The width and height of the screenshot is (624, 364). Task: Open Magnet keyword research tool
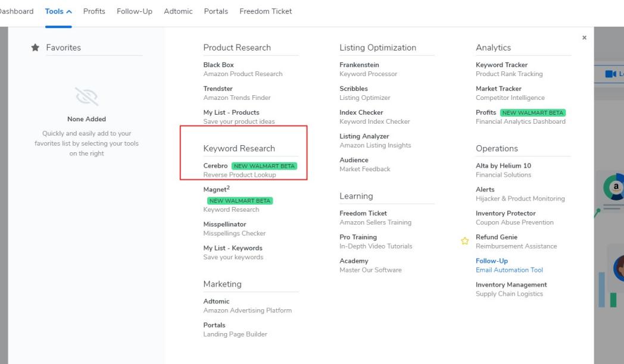click(x=217, y=189)
